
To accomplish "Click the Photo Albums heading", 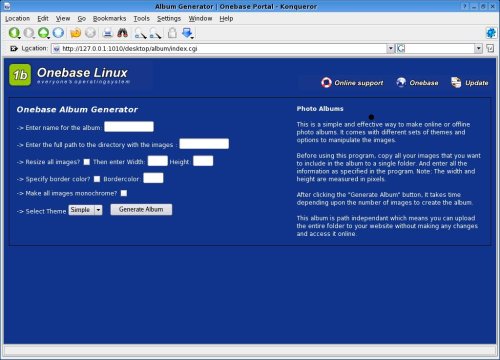I will click(x=320, y=109).
